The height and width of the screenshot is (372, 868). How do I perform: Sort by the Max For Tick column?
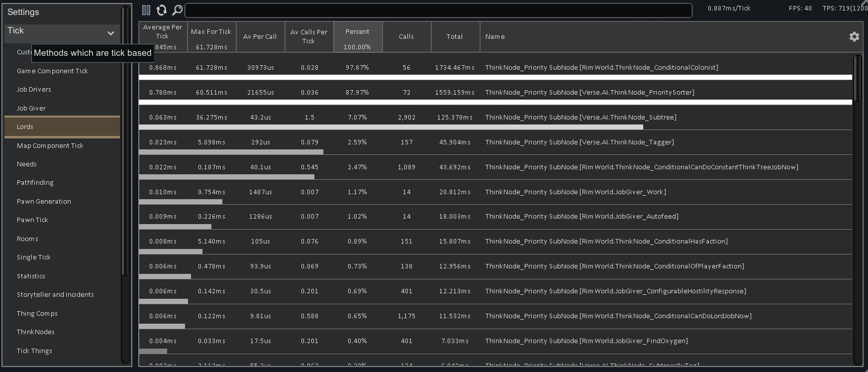pos(211,37)
